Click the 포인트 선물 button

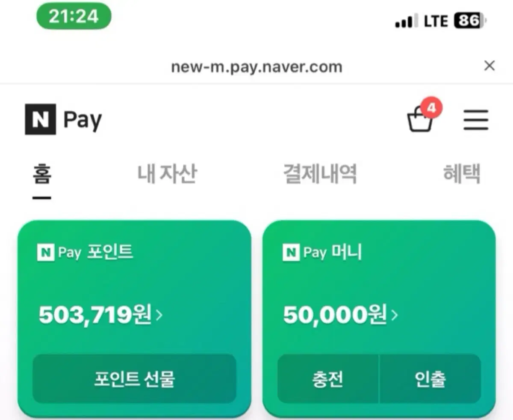click(134, 379)
